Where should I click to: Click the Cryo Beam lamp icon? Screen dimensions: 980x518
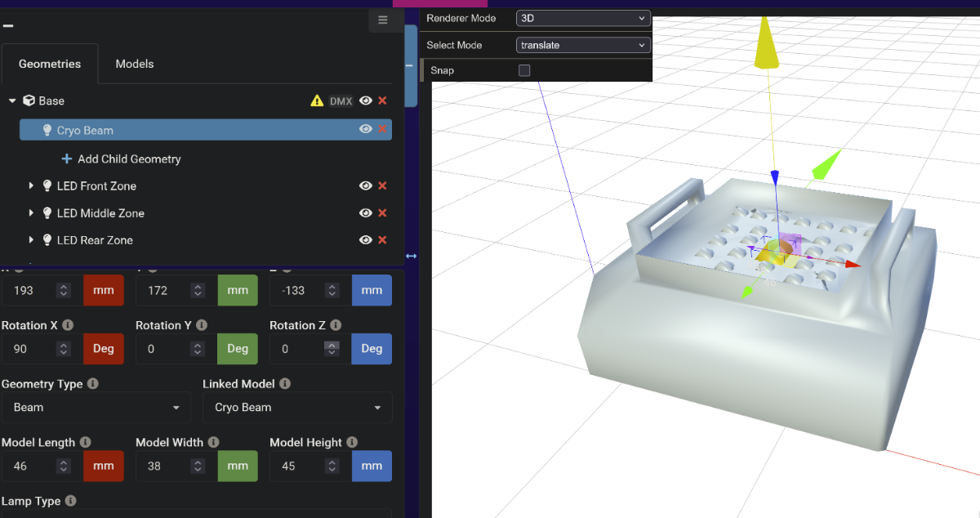coord(47,130)
